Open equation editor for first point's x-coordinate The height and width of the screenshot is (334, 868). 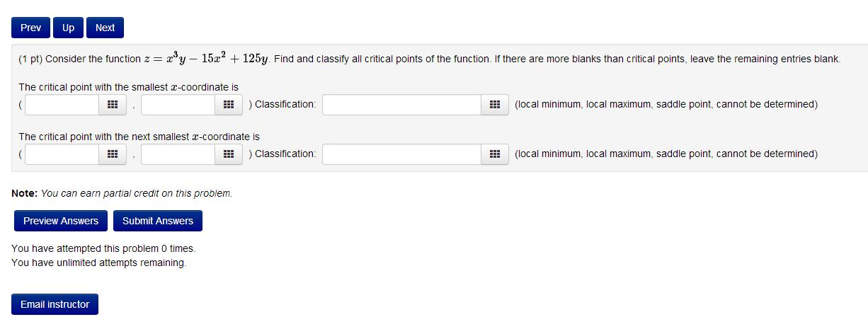[x=112, y=105]
